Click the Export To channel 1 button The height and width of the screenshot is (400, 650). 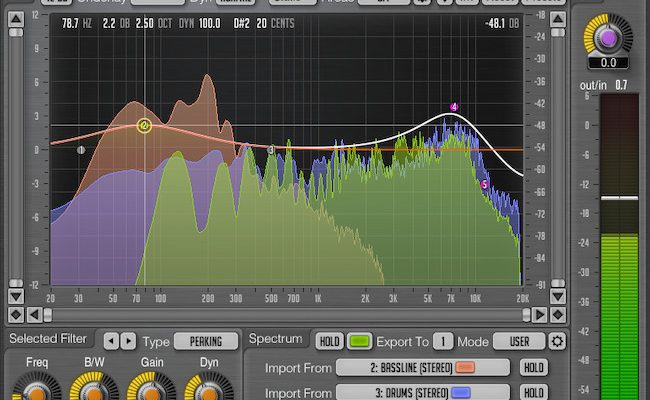[x=444, y=341]
